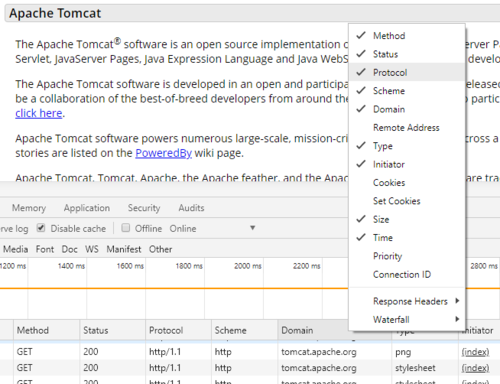Open the Memory tab in DevTools

click(29, 208)
